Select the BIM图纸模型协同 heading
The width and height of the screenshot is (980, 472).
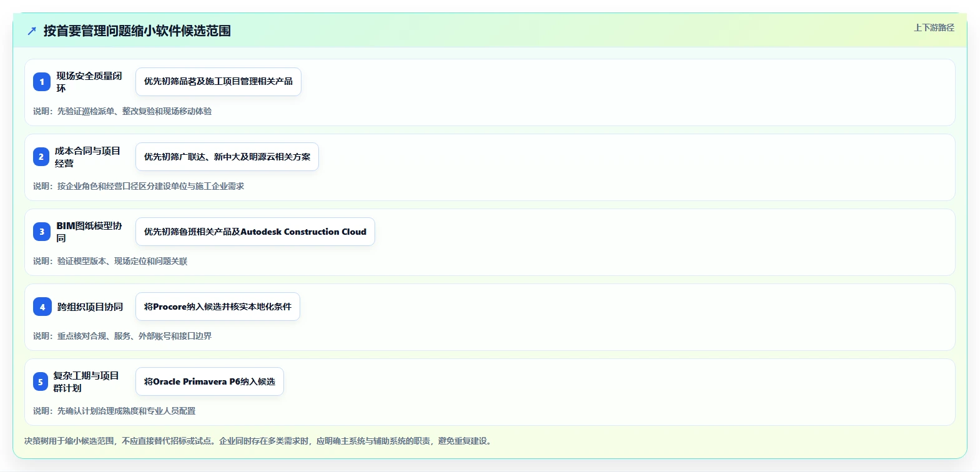coord(89,232)
